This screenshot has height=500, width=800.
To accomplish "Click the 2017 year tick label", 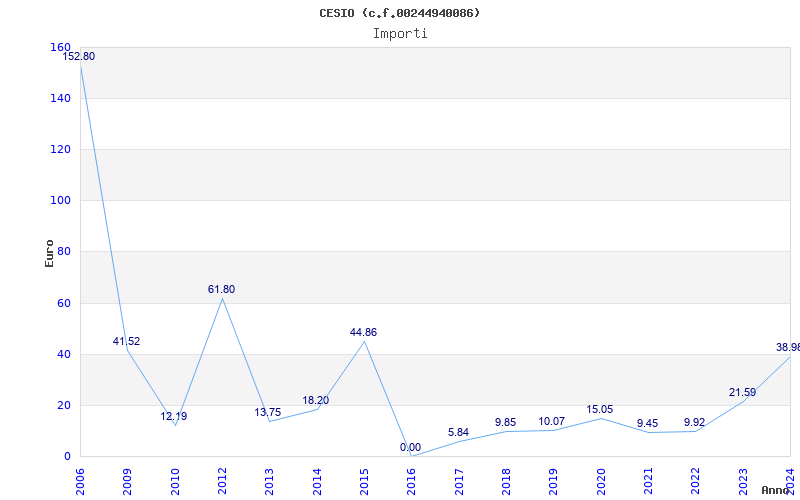I will point(459,482).
